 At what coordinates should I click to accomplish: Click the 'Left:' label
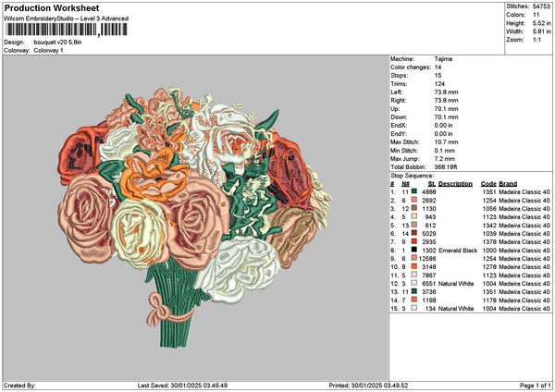click(397, 92)
